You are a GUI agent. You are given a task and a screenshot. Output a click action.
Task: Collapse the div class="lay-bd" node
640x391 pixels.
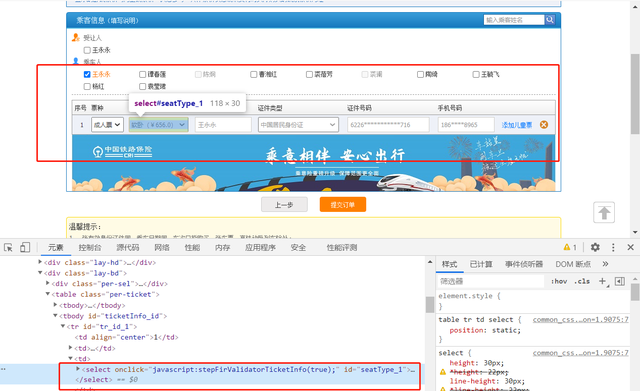click(40, 273)
